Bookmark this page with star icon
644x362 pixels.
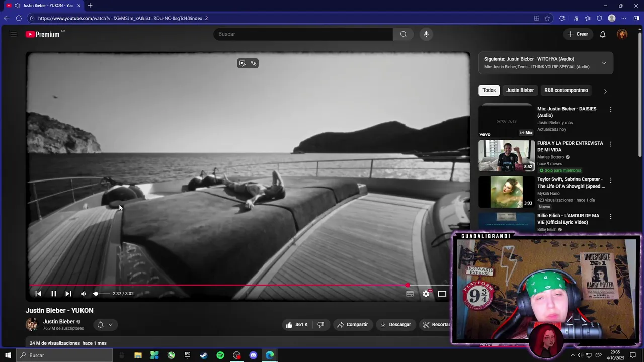[547, 18]
